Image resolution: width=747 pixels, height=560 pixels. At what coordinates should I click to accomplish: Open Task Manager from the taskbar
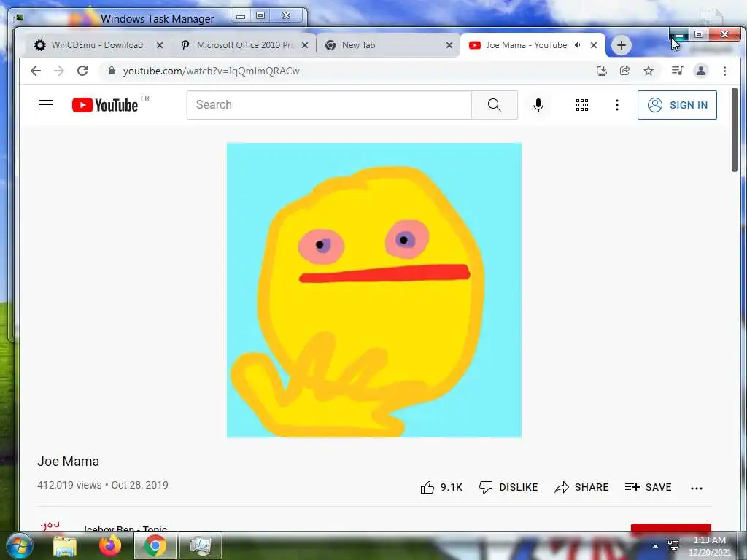click(x=200, y=545)
